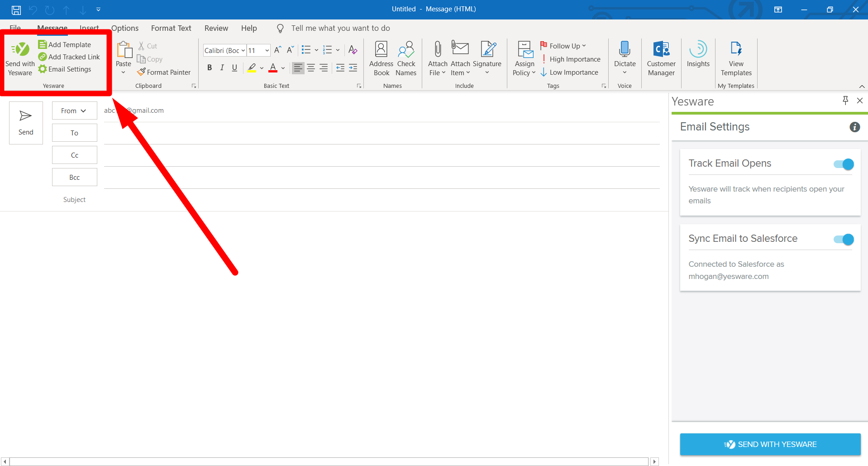Viewport: 868px width, 466px height.
Task: Open Dictate options dropdown
Action: 625,72
